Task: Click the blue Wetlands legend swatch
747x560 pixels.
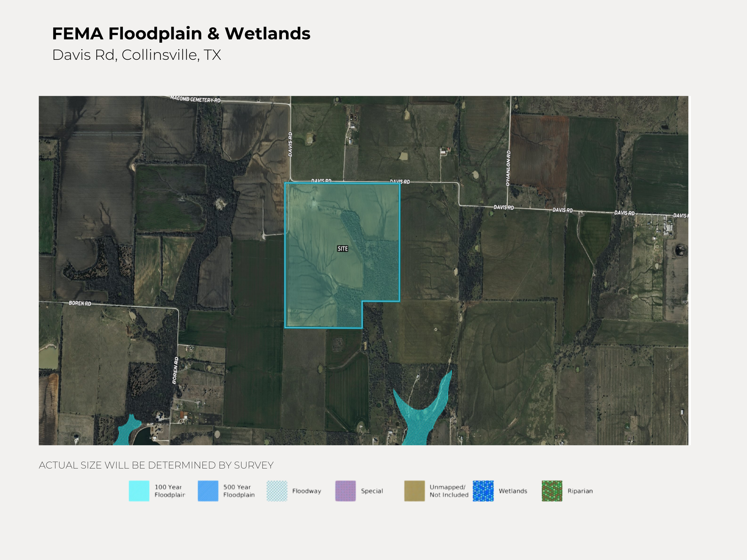Action: tap(483, 491)
